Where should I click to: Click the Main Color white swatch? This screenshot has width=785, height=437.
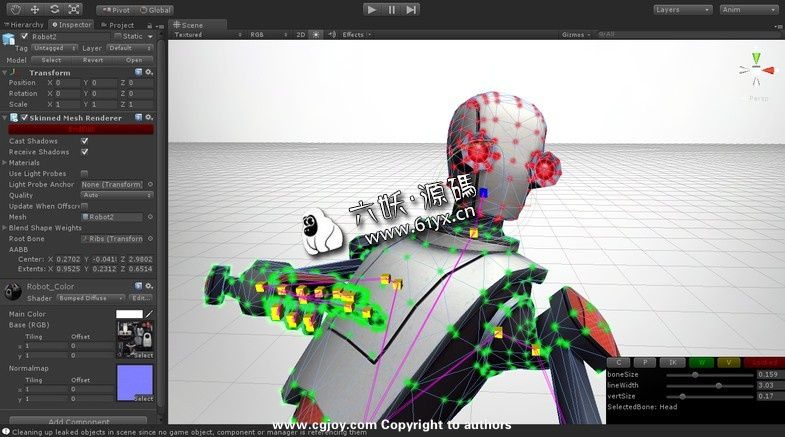click(x=129, y=314)
